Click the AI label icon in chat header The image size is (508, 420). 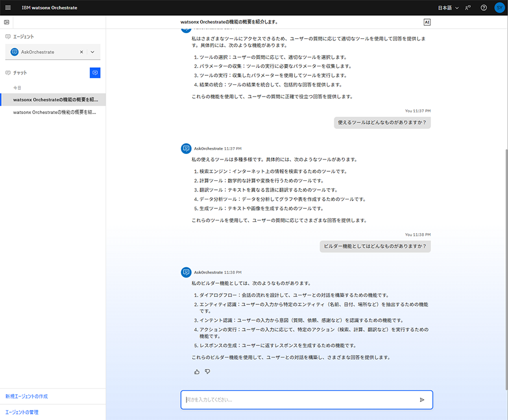click(x=427, y=22)
